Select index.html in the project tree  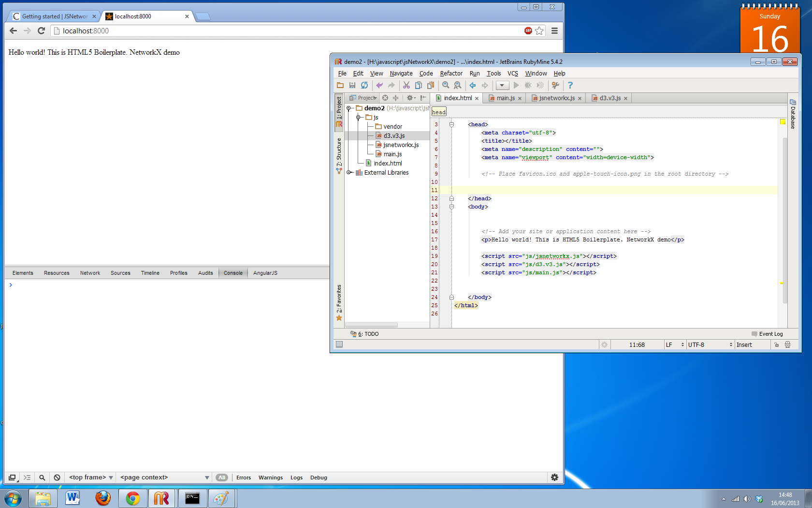click(388, 164)
